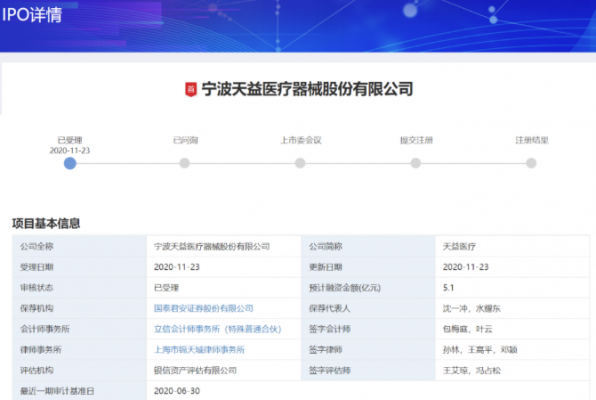Click the 律师事务所 label cell
Screen dimensions: 596x400
pyautogui.click(x=79, y=349)
